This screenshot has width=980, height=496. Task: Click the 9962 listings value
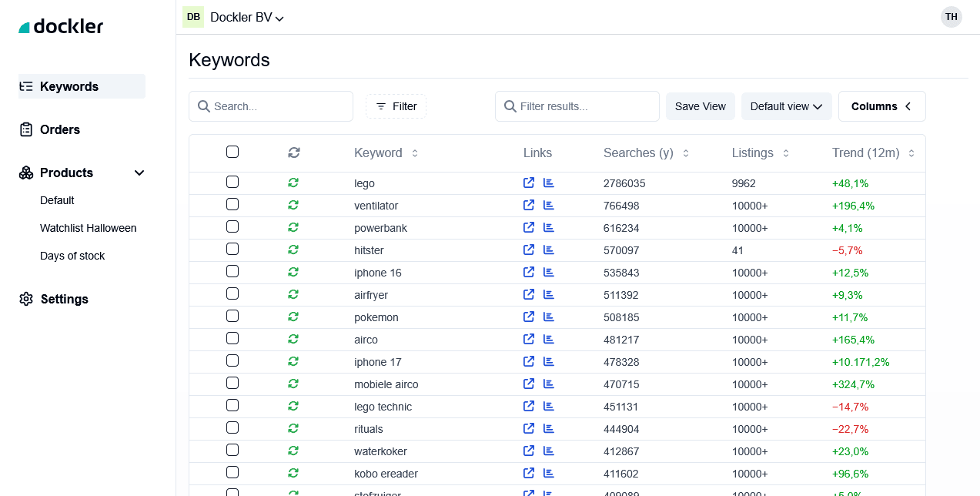[x=744, y=183]
